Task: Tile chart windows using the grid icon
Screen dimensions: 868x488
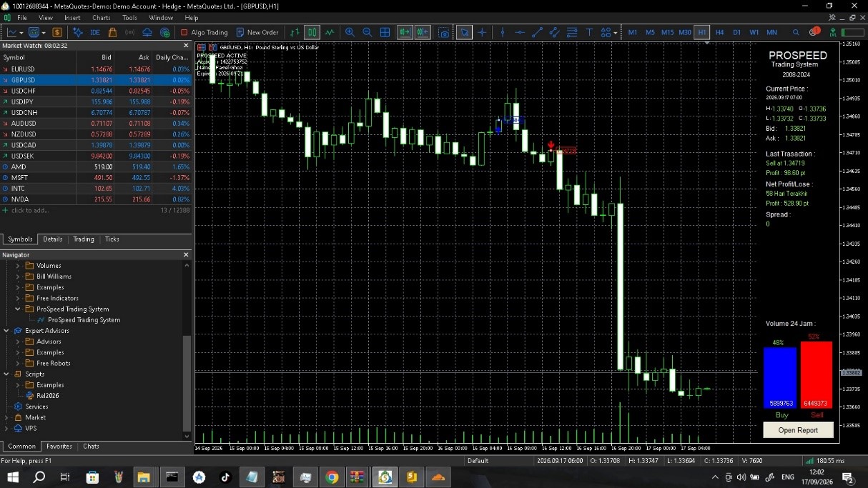Action: click(x=385, y=32)
